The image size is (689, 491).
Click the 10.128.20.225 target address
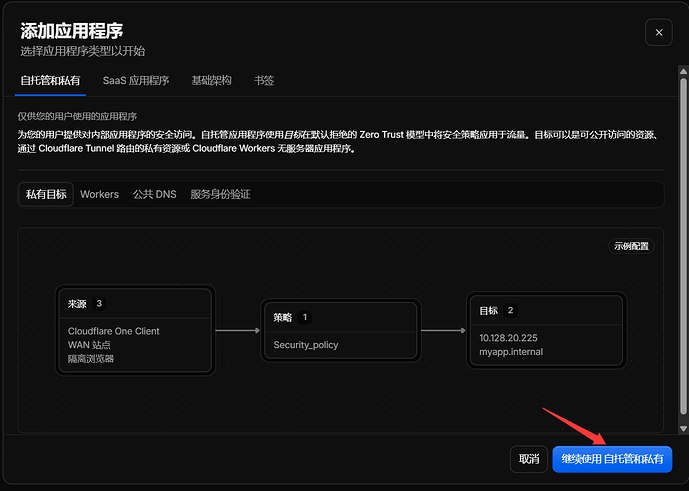tap(508, 338)
